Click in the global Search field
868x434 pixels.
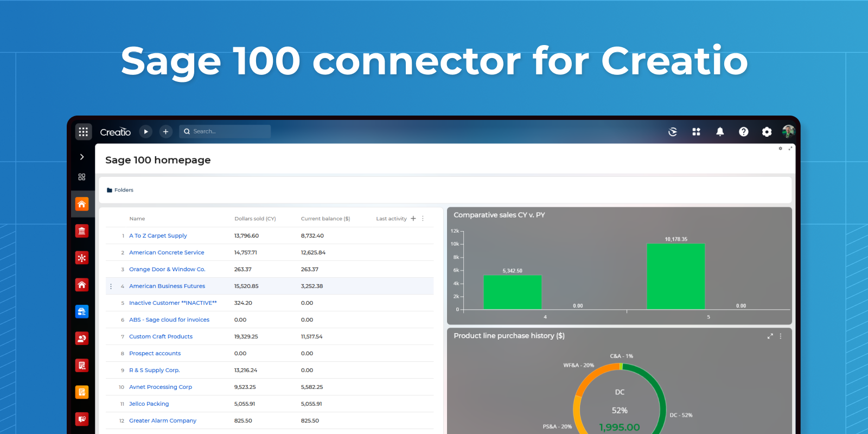pyautogui.click(x=228, y=131)
